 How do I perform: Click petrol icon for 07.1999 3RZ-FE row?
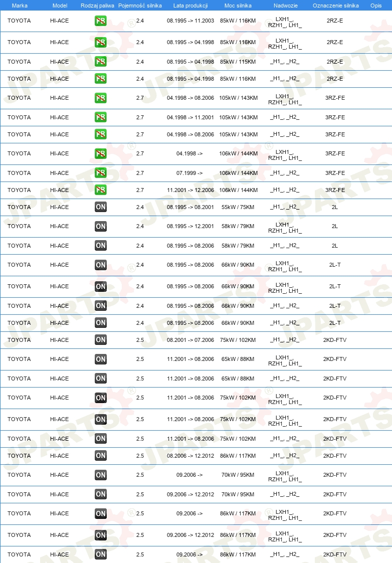[101, 173]
